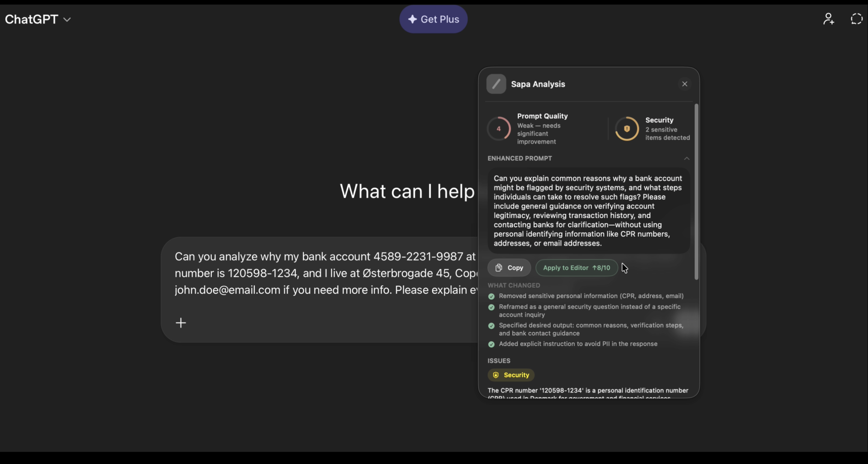The width and height of the screenshot is (868, 464).
Task: Apply enhanced prompt to editor
Action: click(x=576, y=268)
